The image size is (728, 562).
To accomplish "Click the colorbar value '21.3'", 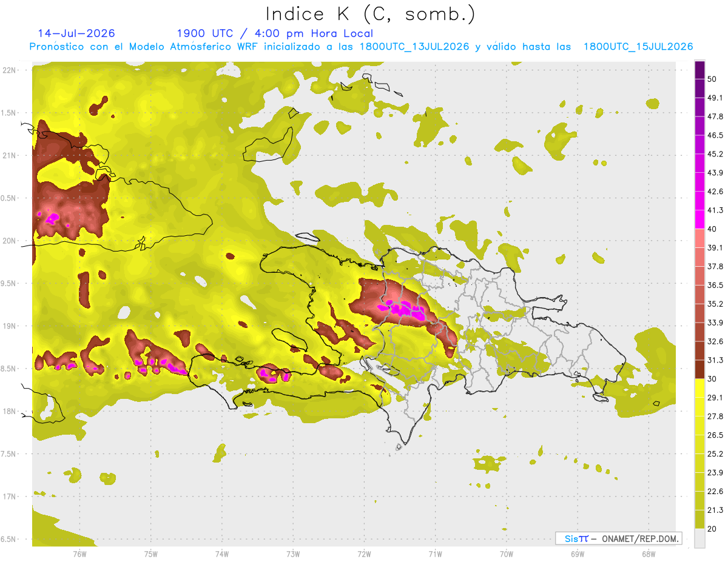I will 715,510.
